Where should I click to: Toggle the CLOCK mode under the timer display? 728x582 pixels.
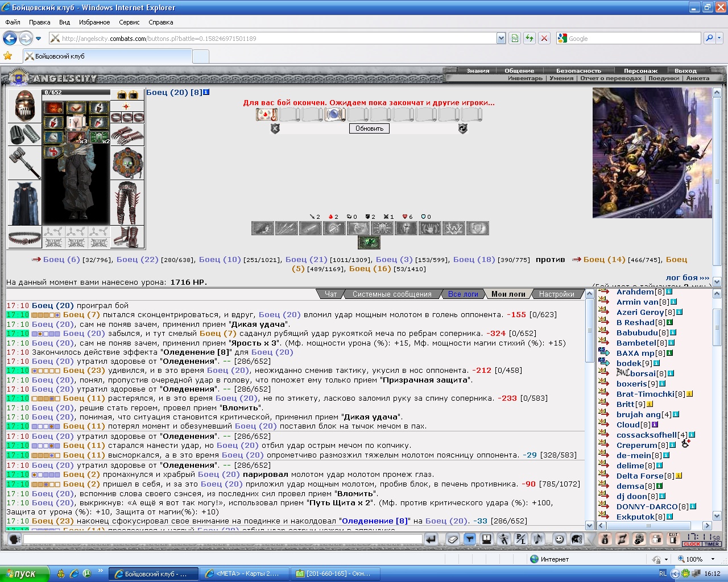(x=692, y=544)
